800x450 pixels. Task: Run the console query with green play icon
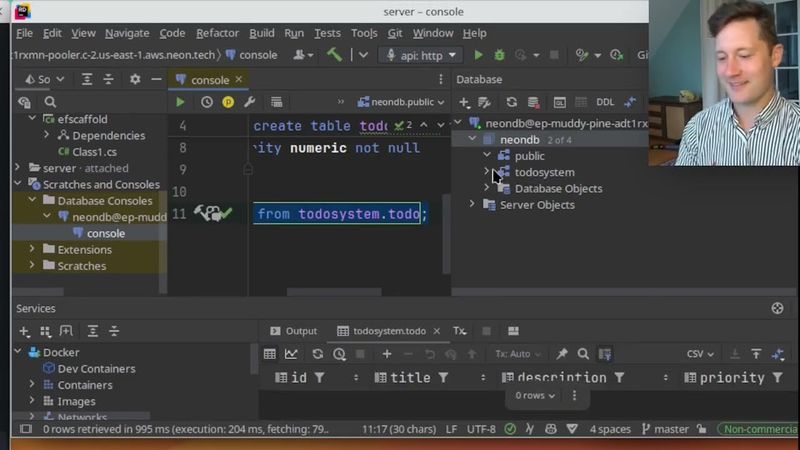180,102
